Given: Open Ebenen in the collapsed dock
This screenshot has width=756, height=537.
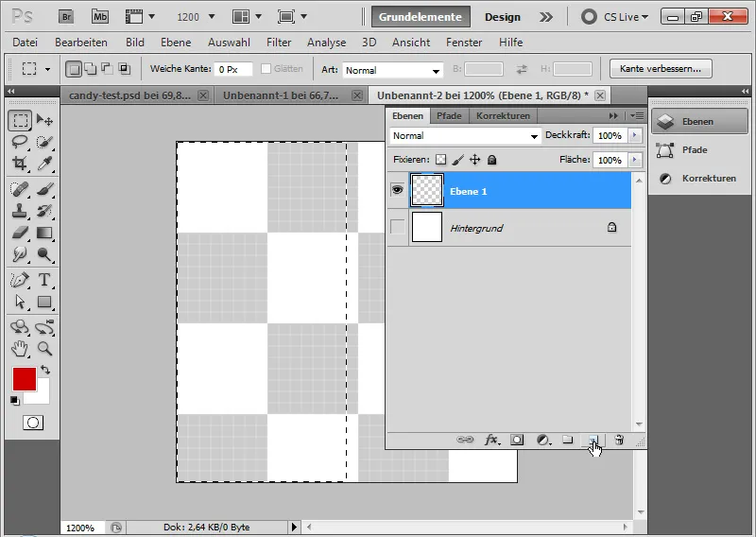Looking at the screenshot, I should tap(699, 122).
